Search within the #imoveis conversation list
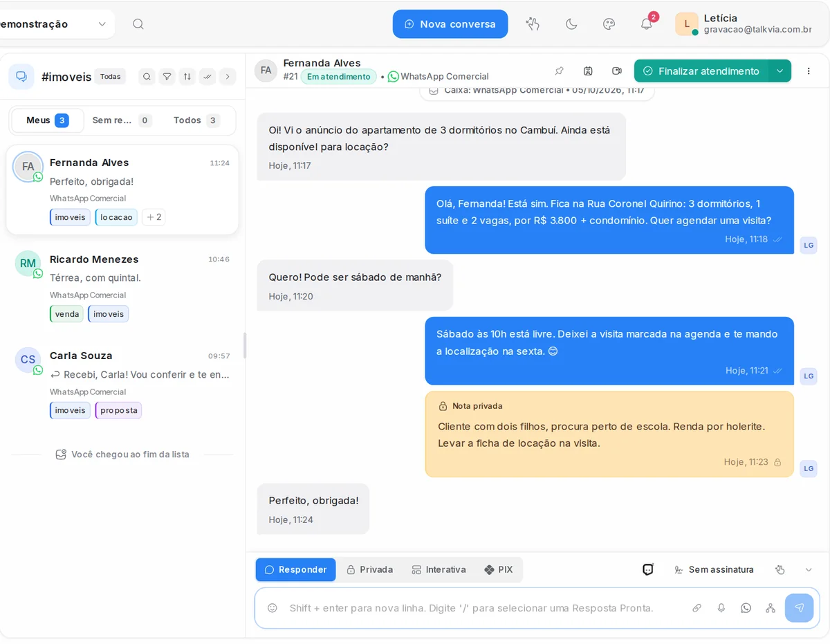This screenshot has height=644, width=830. pos(147,77)
